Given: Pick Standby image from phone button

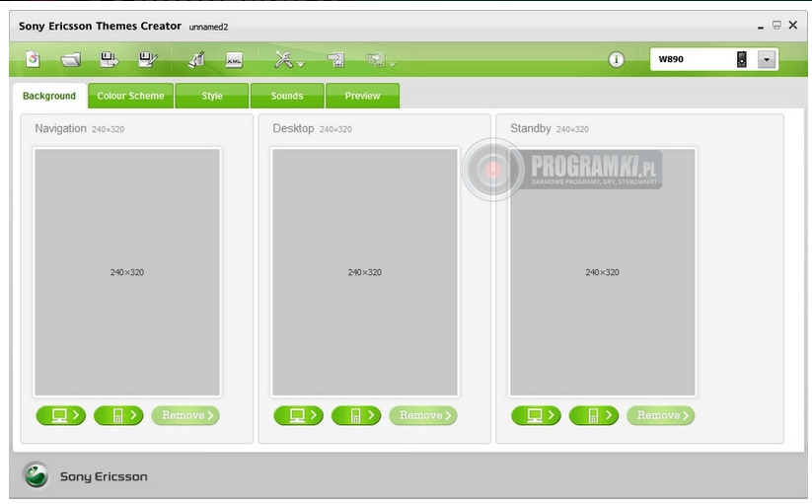Looking at the screenshot, I should click(x=594, y=415).
